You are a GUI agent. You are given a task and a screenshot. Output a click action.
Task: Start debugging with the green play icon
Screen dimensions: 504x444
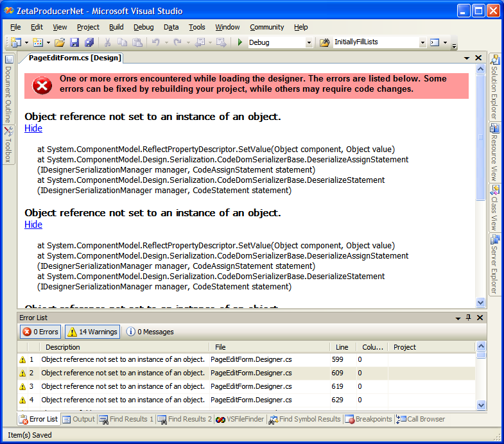click(239, 42)
